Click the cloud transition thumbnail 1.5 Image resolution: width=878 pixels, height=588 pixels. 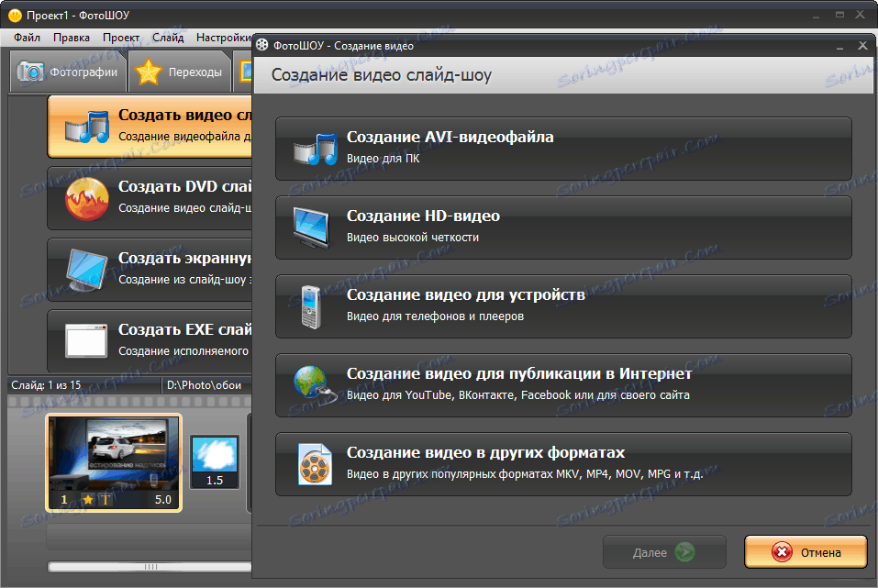pos(215,462)
